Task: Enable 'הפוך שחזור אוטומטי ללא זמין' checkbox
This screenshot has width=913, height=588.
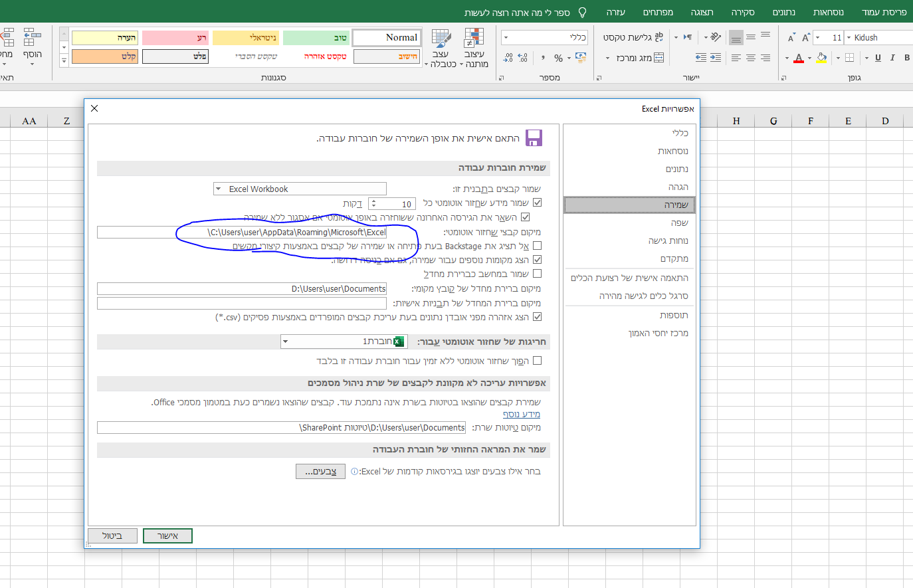Action: (538, 361)
